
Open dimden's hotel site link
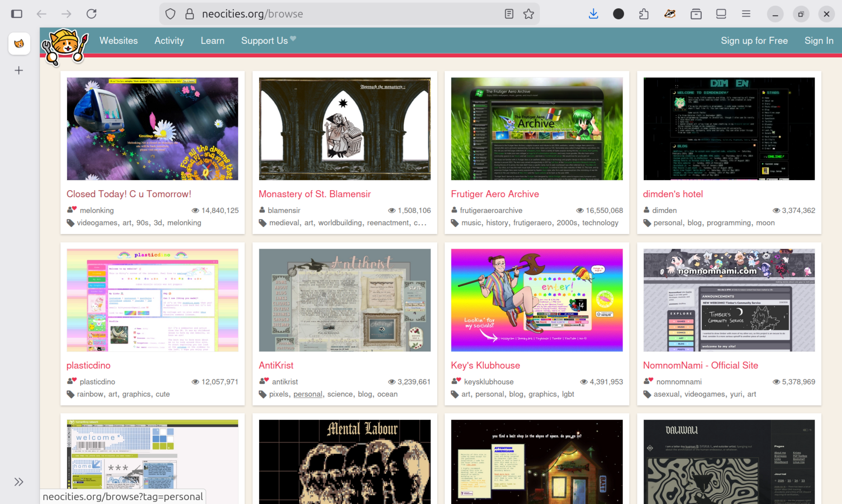tap(673, 194)
